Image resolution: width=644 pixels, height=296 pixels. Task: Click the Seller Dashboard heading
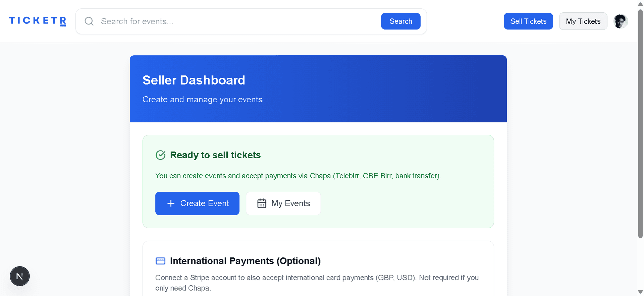click(194, 80)
